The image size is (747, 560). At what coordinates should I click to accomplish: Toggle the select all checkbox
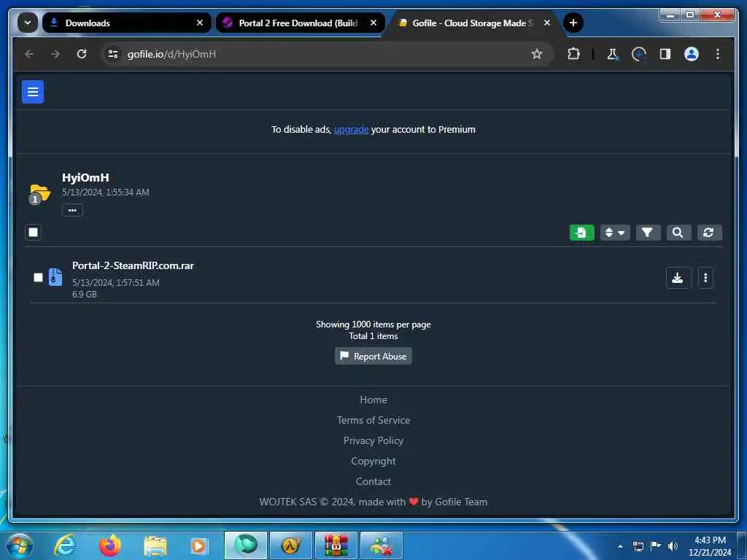coord(34,233)
